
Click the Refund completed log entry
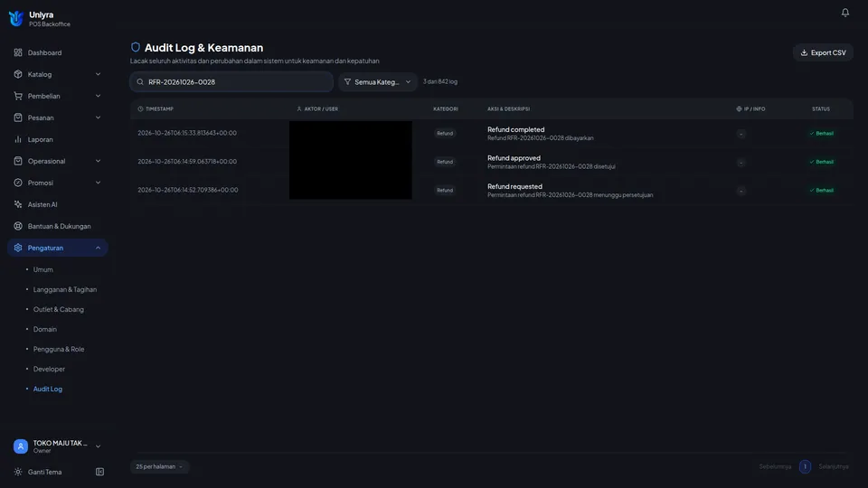pyautogui.click(x=492, y=134)
